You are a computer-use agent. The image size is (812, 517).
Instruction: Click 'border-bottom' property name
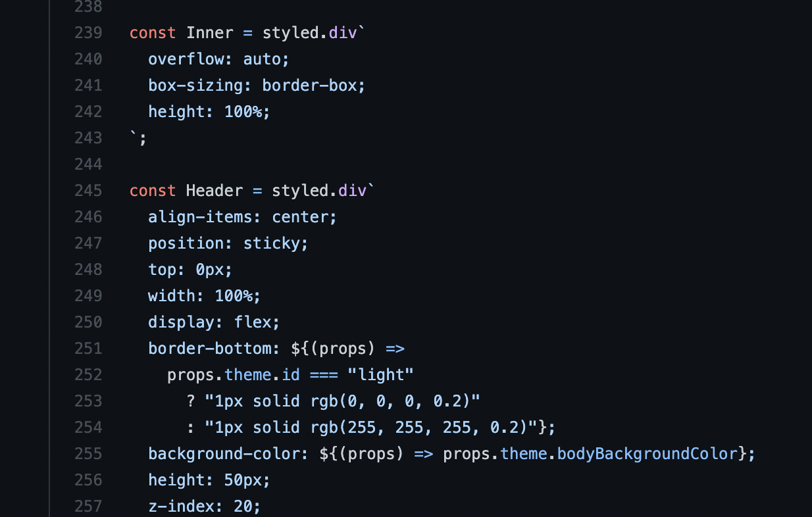(210, 349)
